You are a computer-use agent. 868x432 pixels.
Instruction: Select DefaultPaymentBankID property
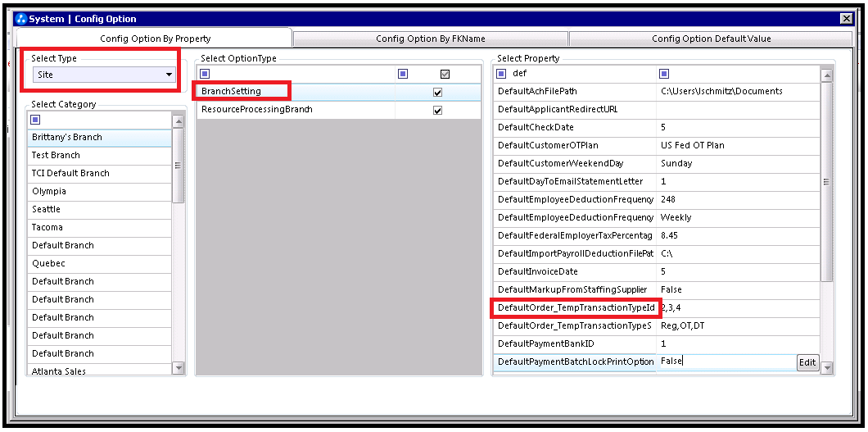tap(575, 344)
